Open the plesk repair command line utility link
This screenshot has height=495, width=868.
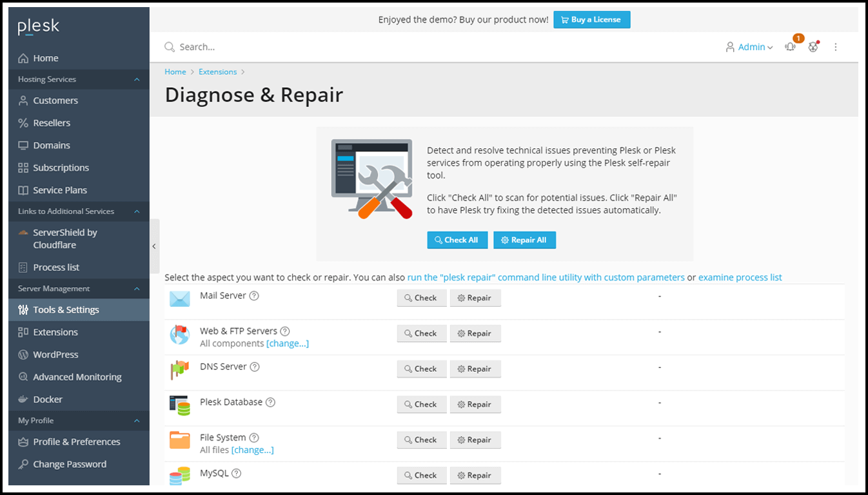click(546, 277)
